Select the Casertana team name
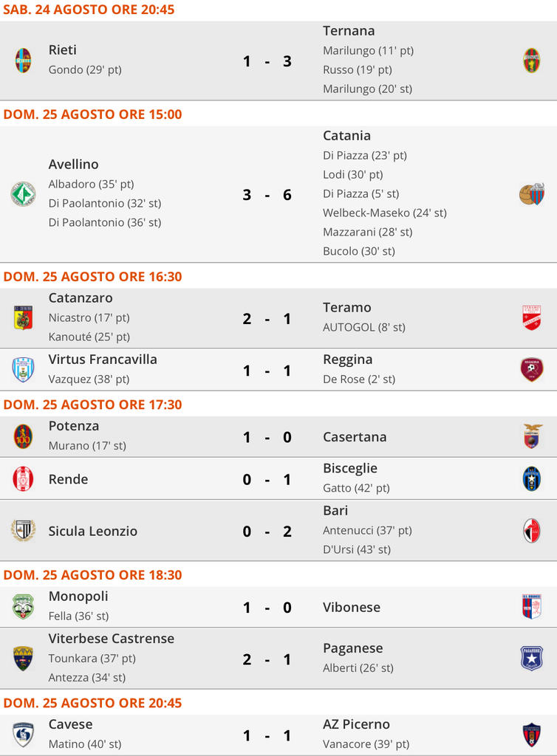The image size is (557, 756). (355, 437)
